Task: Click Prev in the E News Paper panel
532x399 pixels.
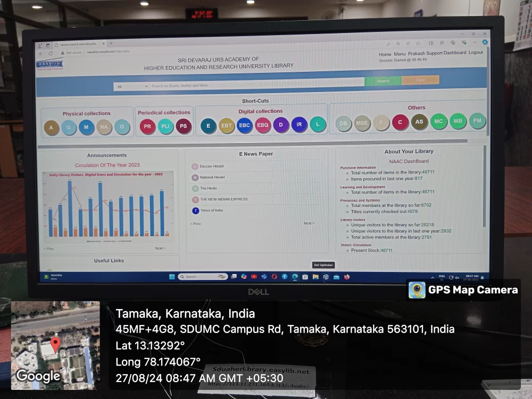Action: (x=196, y=224)
